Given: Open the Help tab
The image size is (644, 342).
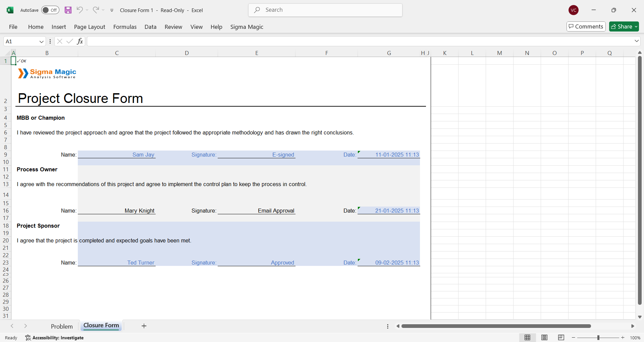Looking at the screenshot, I should click(216, 27).
